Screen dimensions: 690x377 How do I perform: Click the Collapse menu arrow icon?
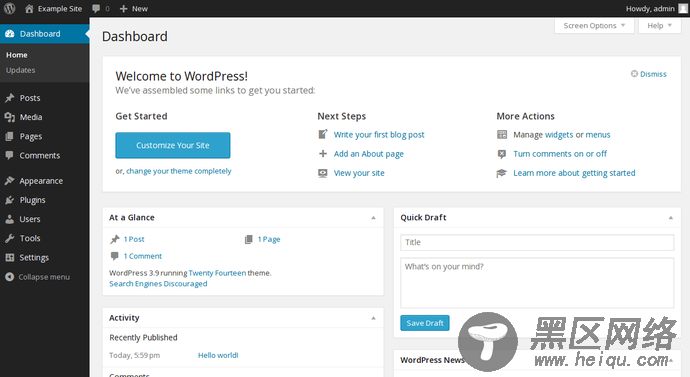(x=9, y=277)
